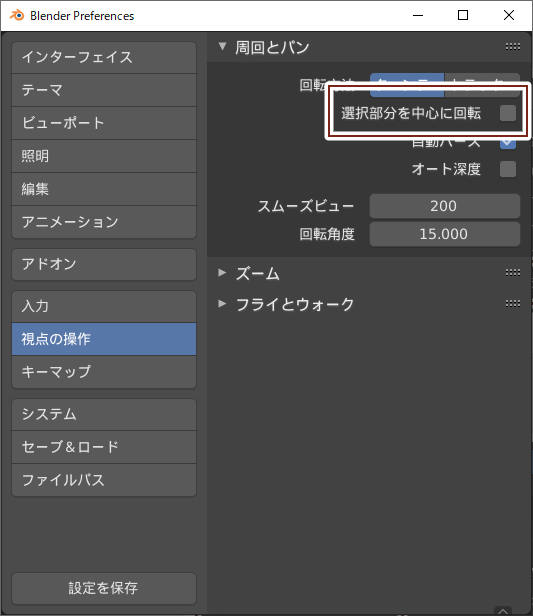The height and width of the screenshot is (616, 533).
Task: Enable 選択部分を中心に回転 checkbox
Action: pyautogui.click(x=507, y=114)
